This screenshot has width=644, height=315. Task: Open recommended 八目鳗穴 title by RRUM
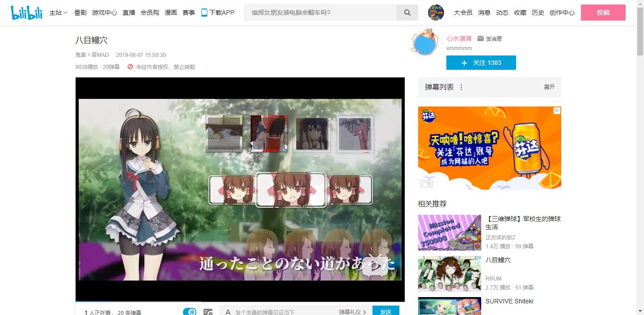point(498,260)
